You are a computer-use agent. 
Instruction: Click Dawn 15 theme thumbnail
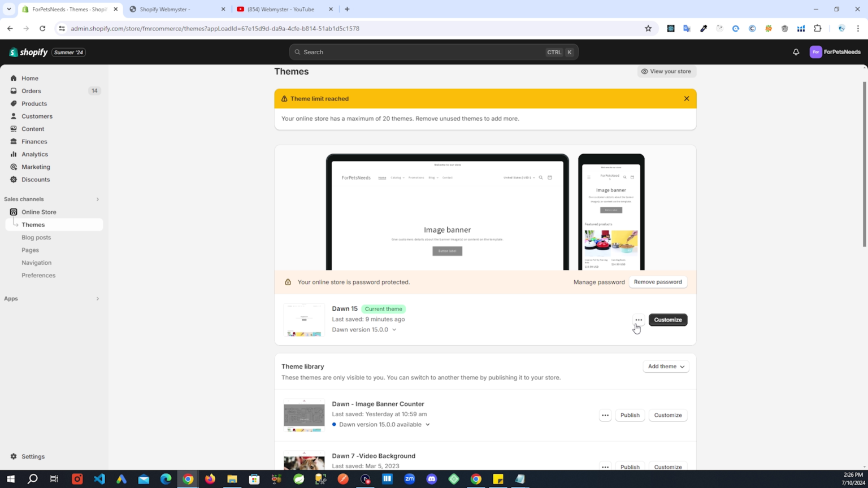tap(304, 320)
